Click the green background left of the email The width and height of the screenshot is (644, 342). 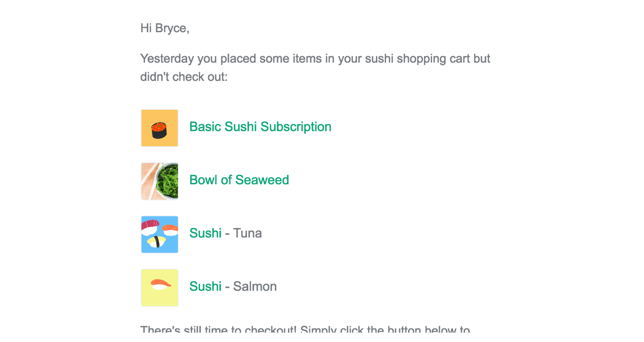63,171
